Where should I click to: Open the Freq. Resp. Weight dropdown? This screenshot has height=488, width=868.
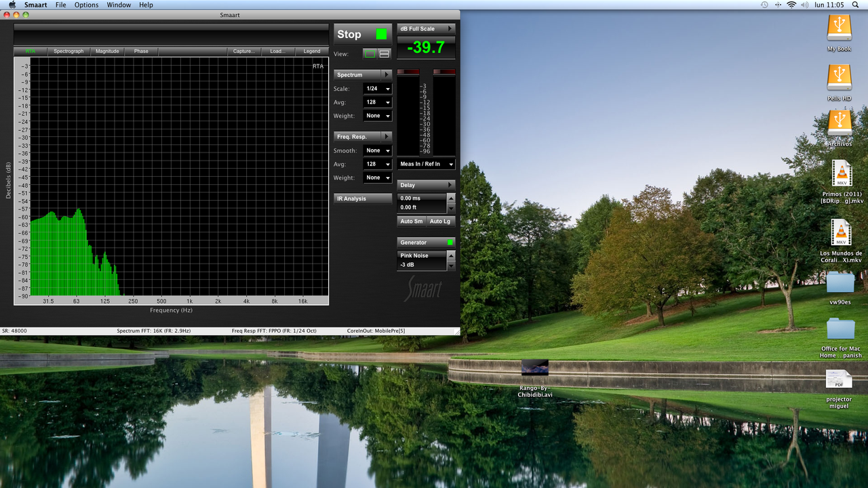(378, 178)
